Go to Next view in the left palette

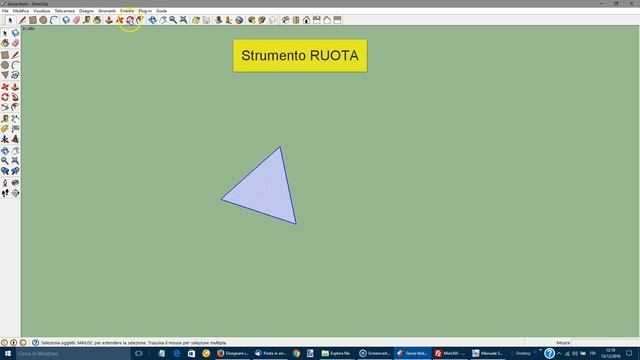(x=15, y=171)
